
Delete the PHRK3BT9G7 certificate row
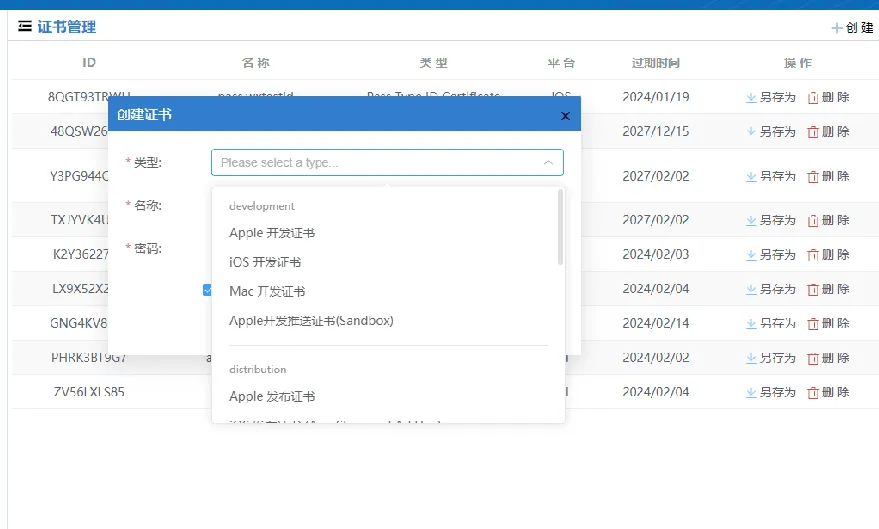point(828,358)
